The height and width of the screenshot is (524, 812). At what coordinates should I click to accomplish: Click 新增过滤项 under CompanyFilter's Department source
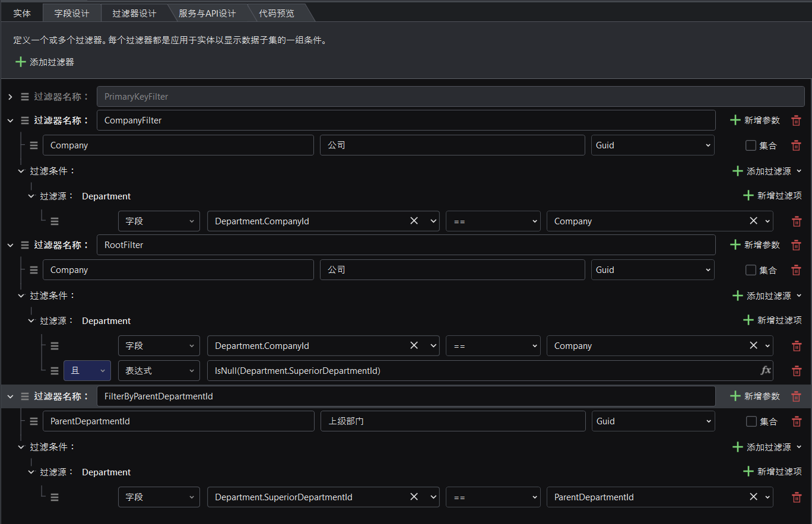point(773,196)
